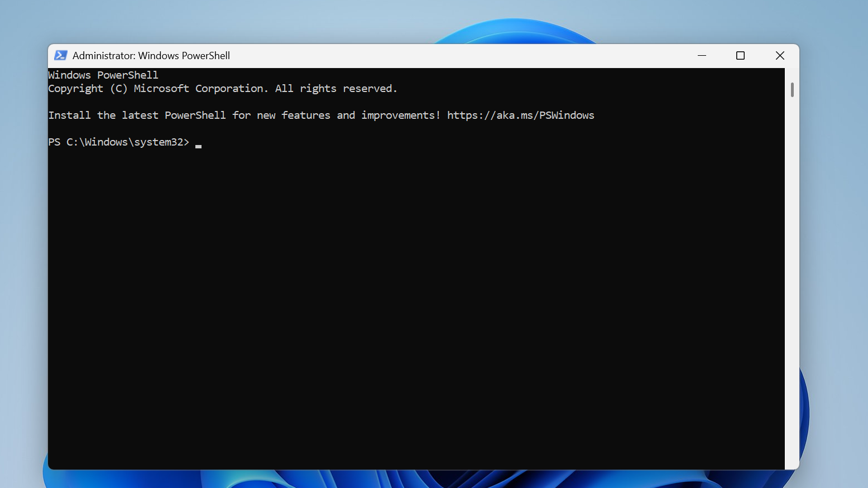Click the scrollbar thumb on the right edge
868x488 pixels.
[791, 89]
